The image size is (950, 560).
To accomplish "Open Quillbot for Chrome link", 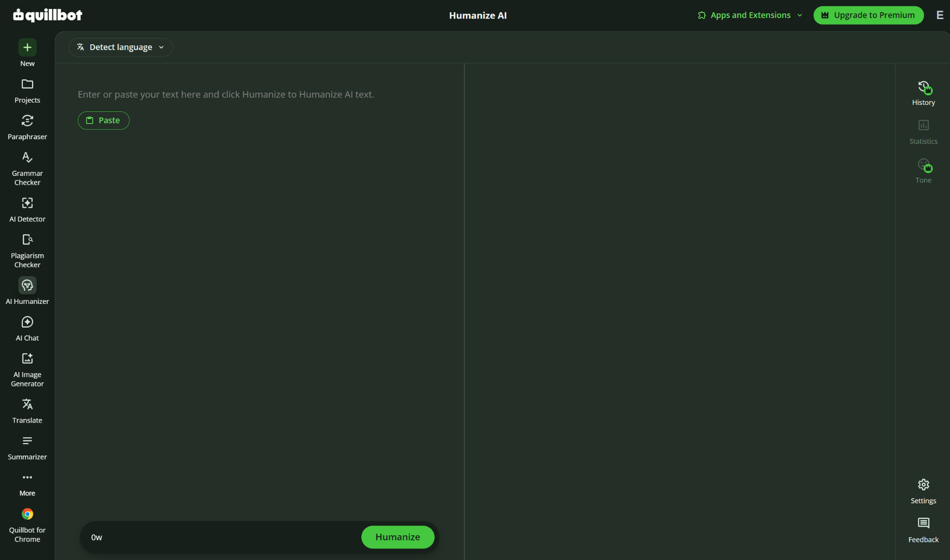I will click(27, 525).
